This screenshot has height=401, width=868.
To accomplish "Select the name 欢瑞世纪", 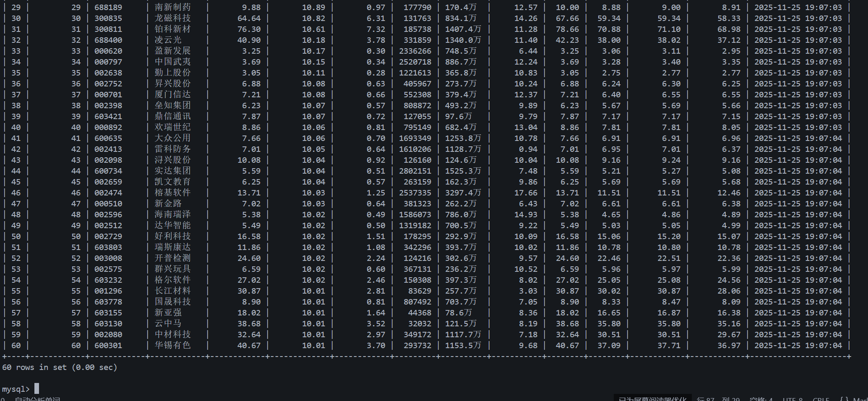I will coord(172,128).
